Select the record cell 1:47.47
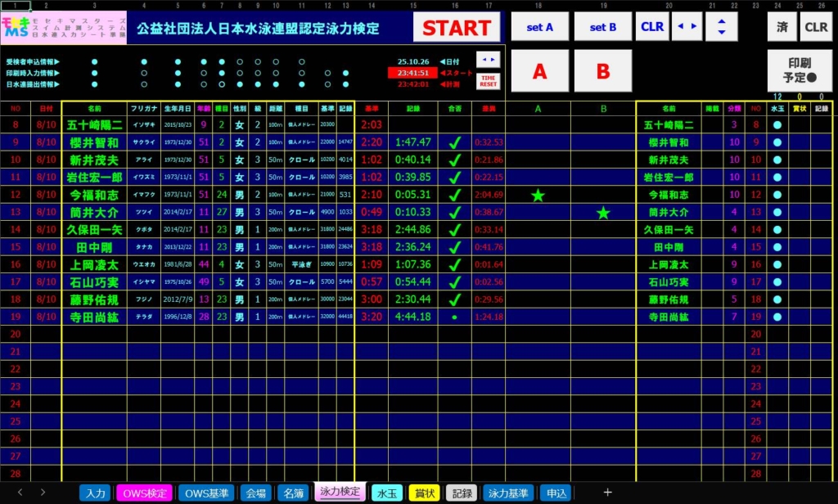Screen dimensions: 838x504 click(412, 142)
